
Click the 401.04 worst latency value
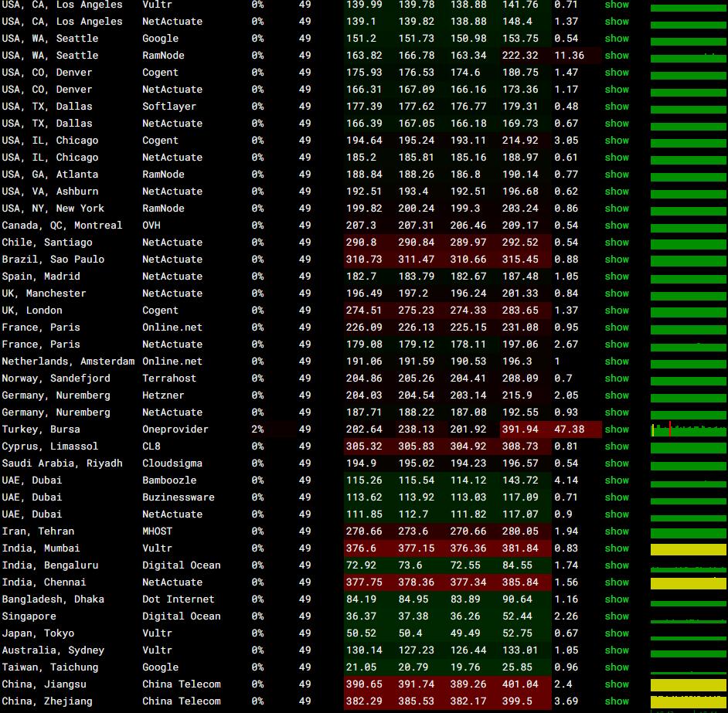[520, 684]
